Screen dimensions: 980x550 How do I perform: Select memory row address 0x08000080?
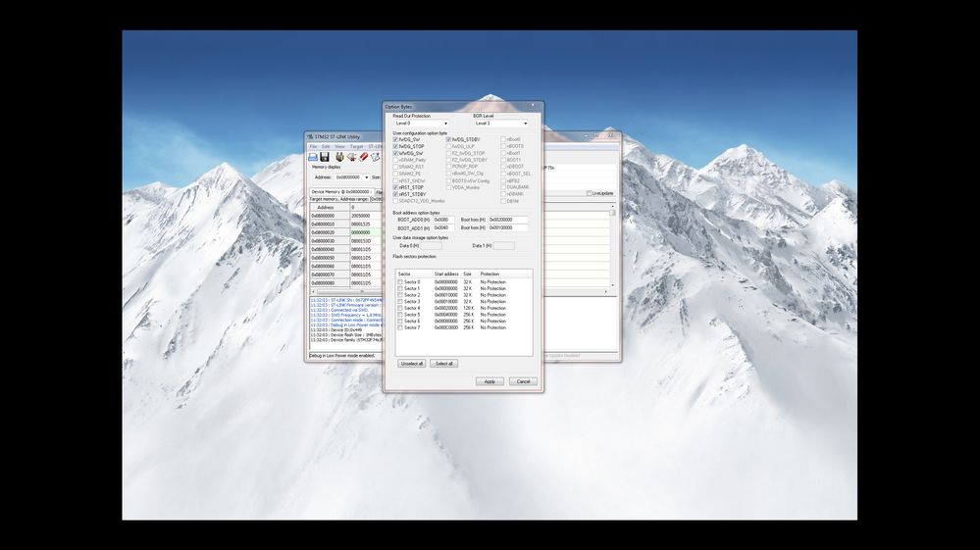pos(330,283)
